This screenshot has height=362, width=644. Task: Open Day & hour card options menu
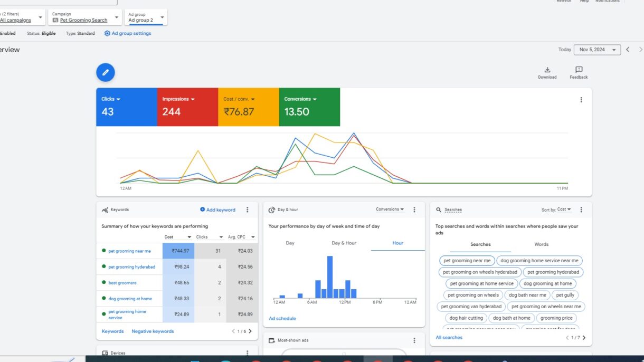(414, 209)
